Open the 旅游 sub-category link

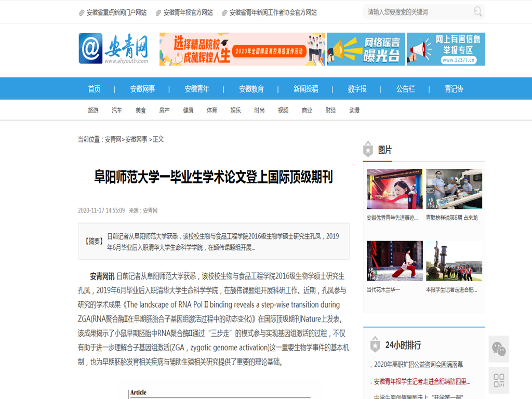click(93, 110)
